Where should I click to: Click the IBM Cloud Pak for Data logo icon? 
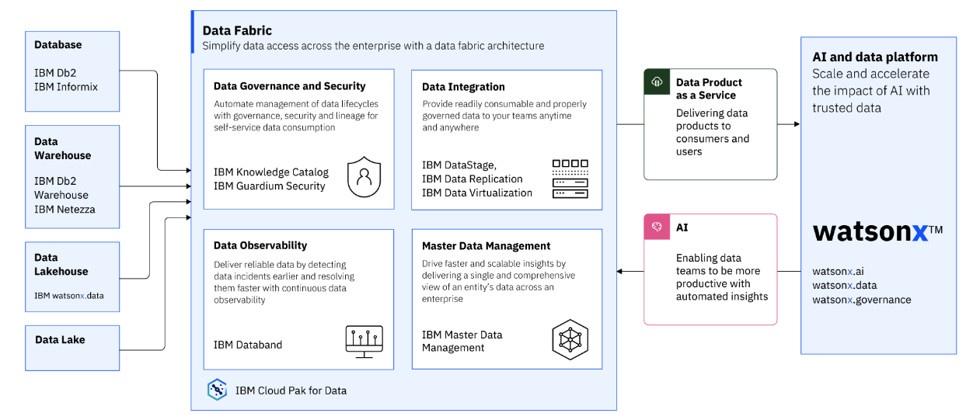click(217, 390)
